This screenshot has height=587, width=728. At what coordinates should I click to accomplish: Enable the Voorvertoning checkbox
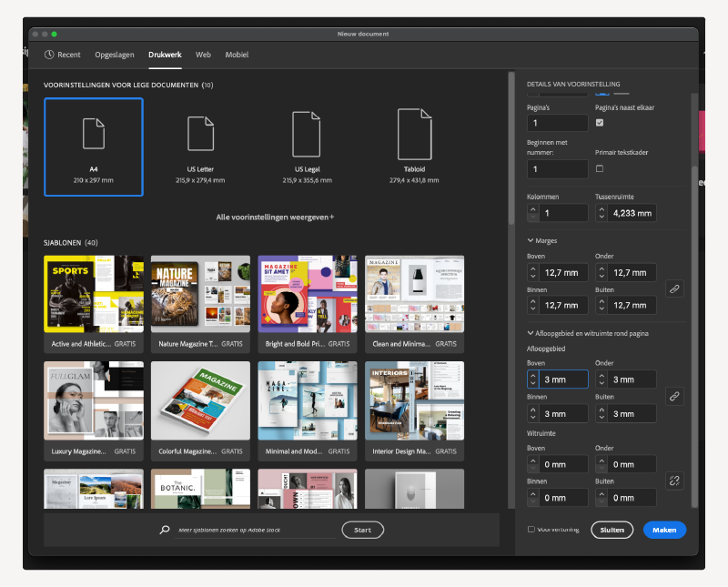click(x=531, y=529)
